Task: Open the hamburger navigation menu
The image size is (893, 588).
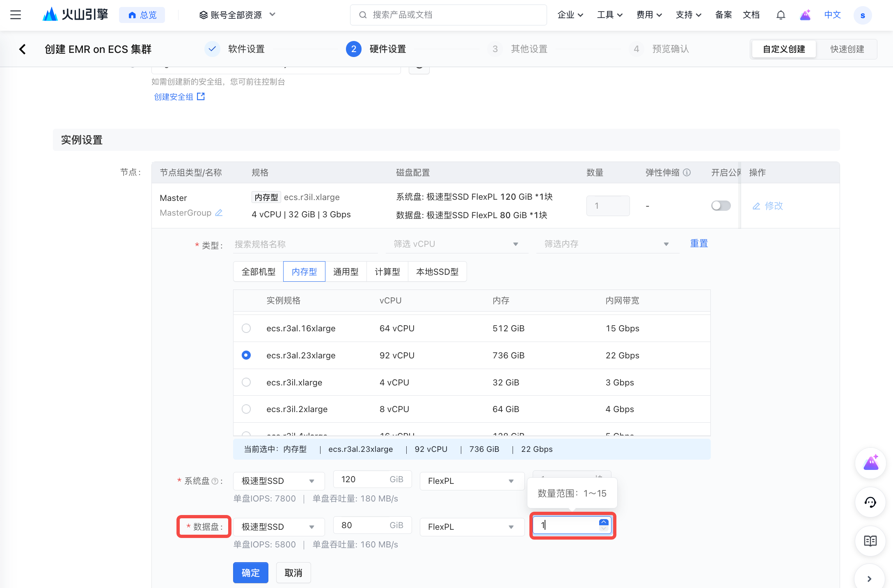Action: (x=16, y=15)
